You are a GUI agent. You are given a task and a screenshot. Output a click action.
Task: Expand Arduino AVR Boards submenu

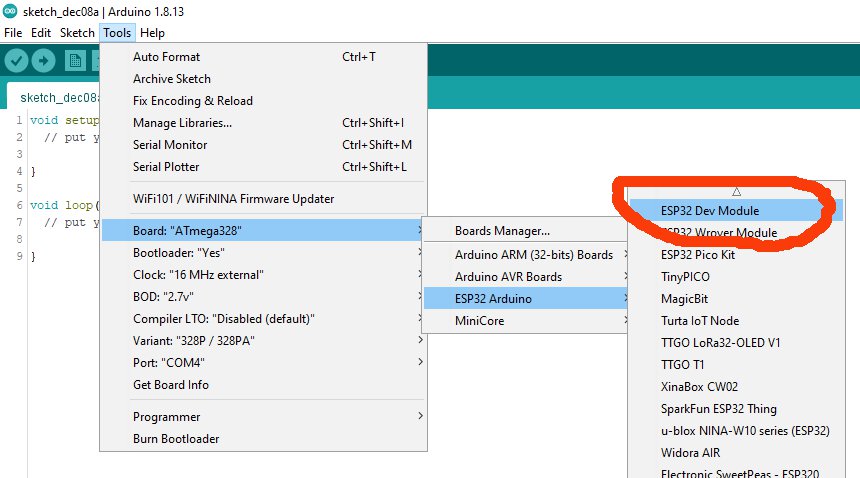[525, 276]
